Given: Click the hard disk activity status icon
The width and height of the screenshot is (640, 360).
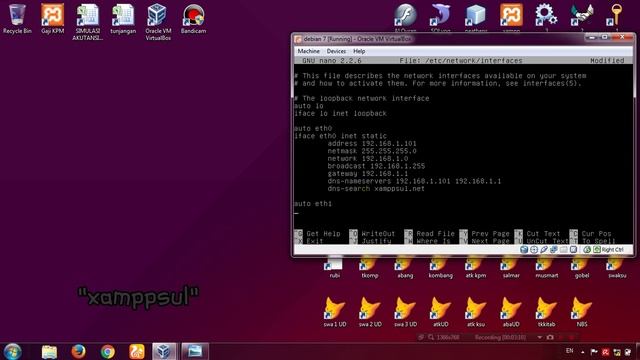Looking at the screenshot, I should [x=524, y=249].
